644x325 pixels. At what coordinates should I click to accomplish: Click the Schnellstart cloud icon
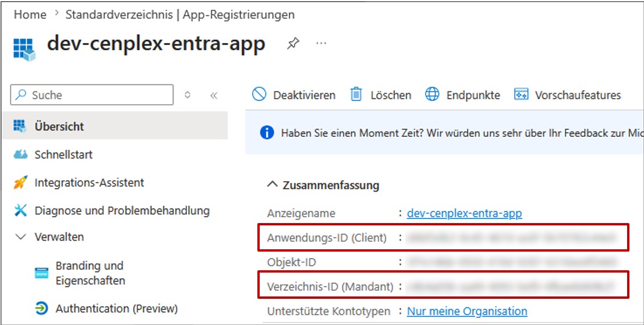[20, 154]
